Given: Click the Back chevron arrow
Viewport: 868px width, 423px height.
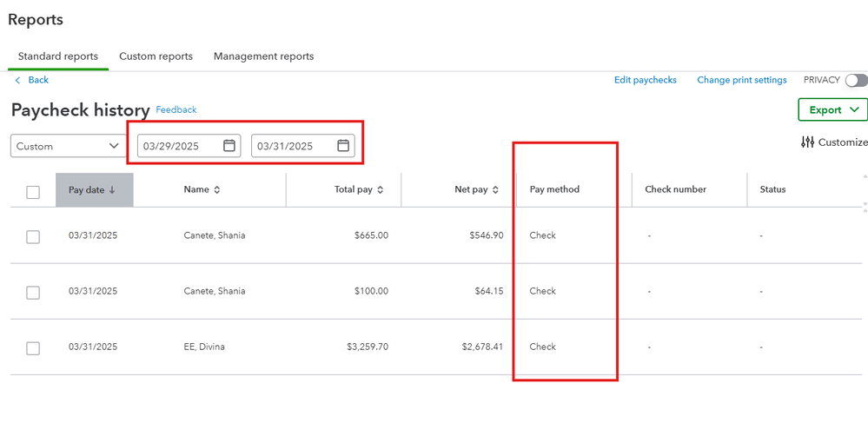Looking at the screenshot, I should pyautogui.click(x=17, y=80).
